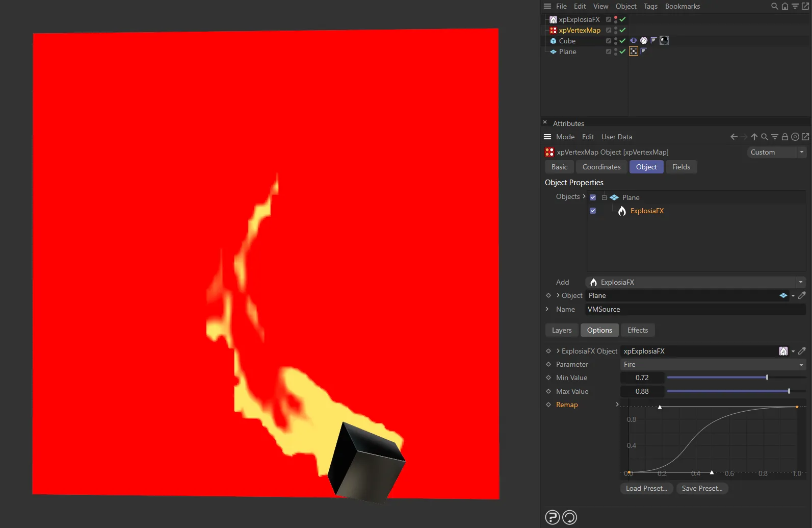Collapse the Plane tree node
Image resolution: width=812 pixels, height=528 pixels.
(x=604, y=197)
